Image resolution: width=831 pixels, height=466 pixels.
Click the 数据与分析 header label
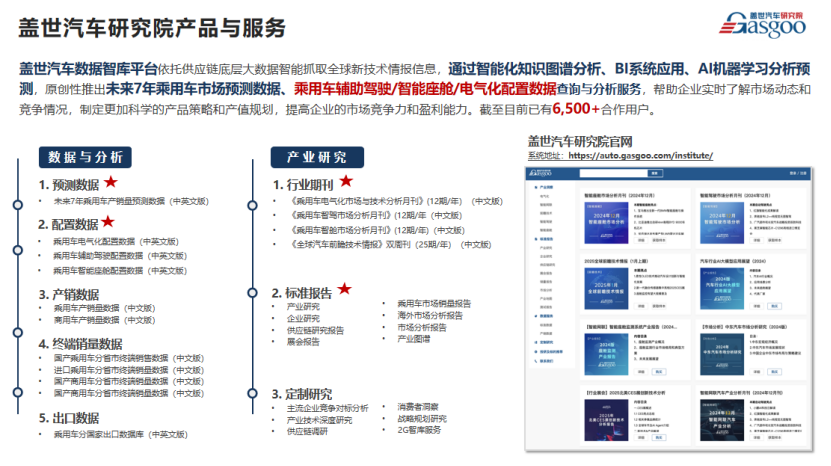pos(85,157)
